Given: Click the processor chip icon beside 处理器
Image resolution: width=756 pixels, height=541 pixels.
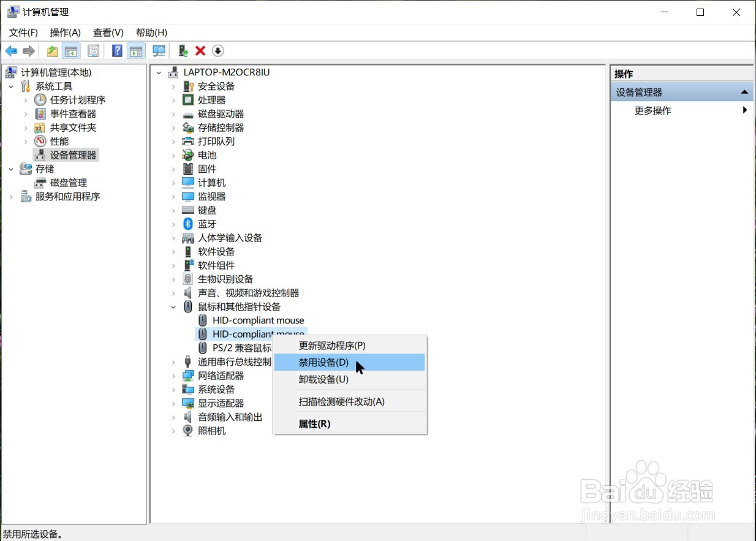Looking at the screenshot, I should point(188,100).
